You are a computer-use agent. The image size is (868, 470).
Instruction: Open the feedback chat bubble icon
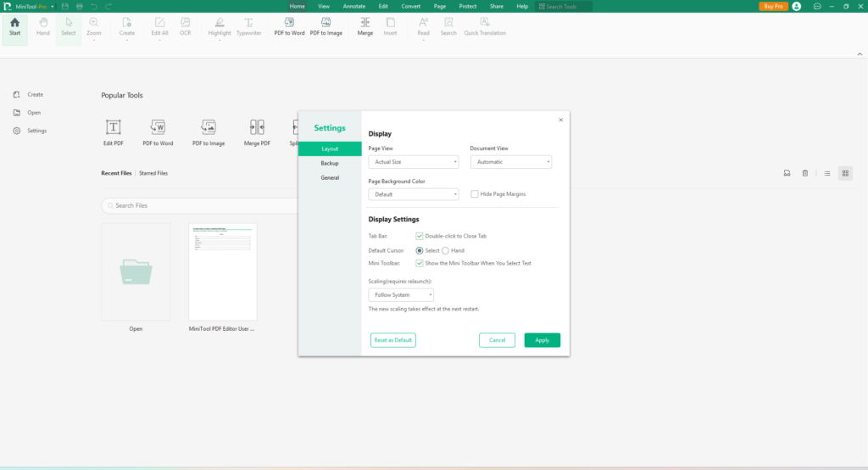(817, 6)
